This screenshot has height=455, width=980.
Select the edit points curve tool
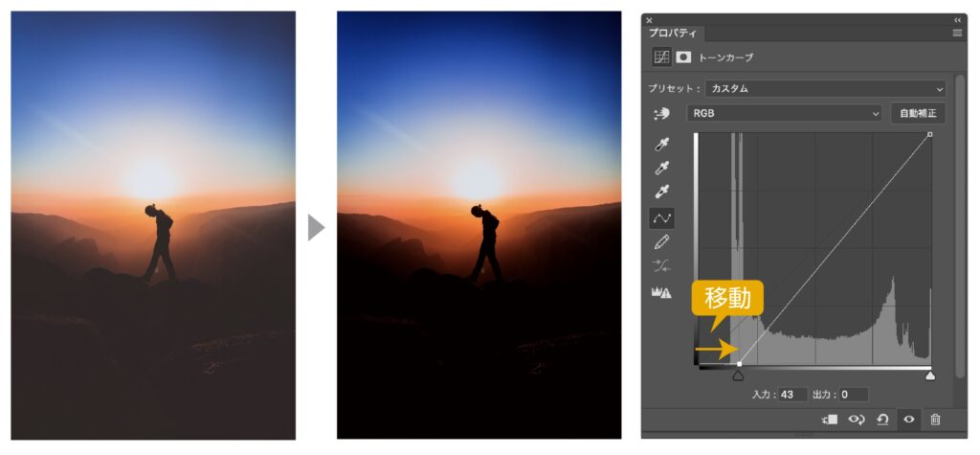662,217
